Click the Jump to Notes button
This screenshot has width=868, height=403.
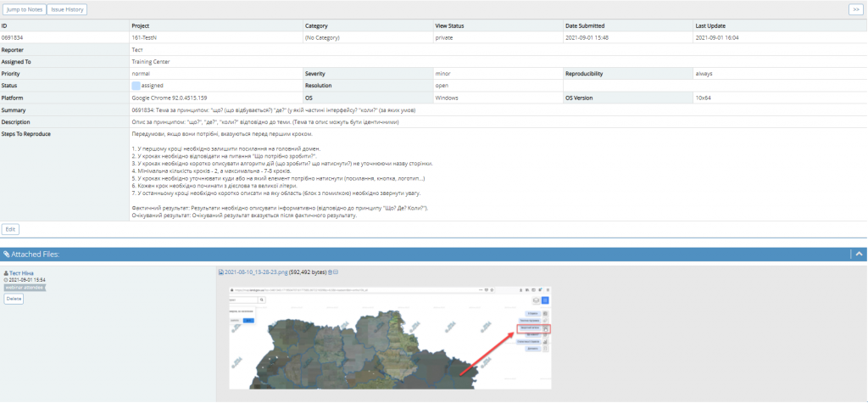tap(24, 9)
